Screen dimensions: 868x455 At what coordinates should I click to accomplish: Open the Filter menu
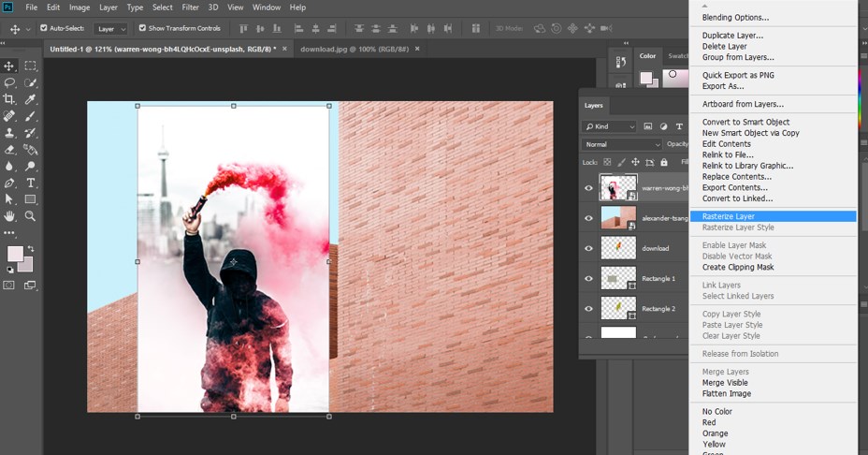tap(191, 7)
